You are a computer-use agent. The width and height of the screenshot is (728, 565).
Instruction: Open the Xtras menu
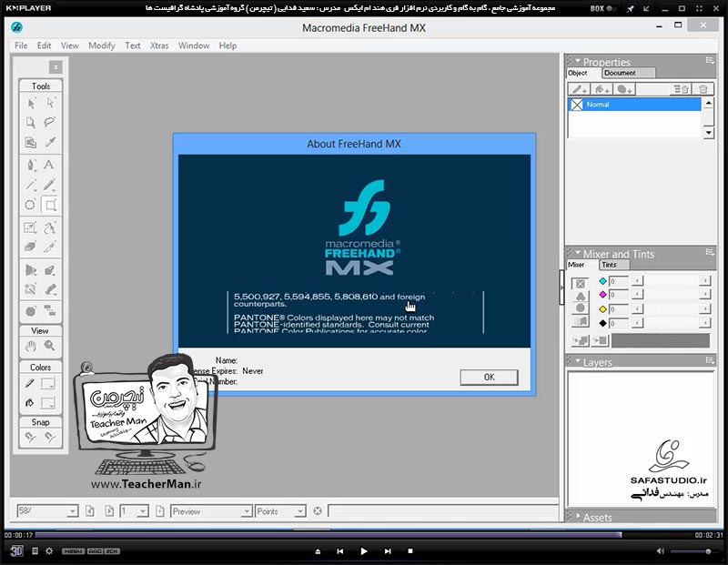coord(159,45)
